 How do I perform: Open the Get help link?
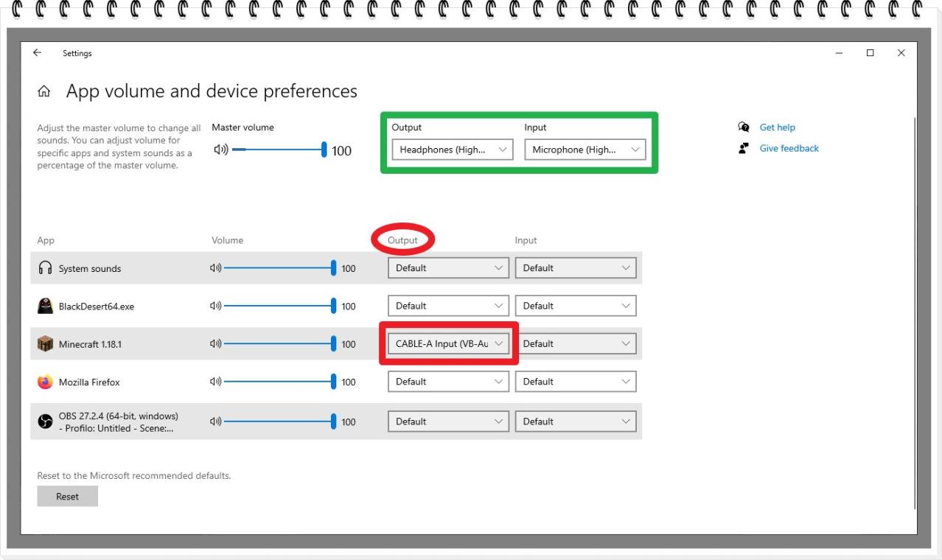[777, 127]
